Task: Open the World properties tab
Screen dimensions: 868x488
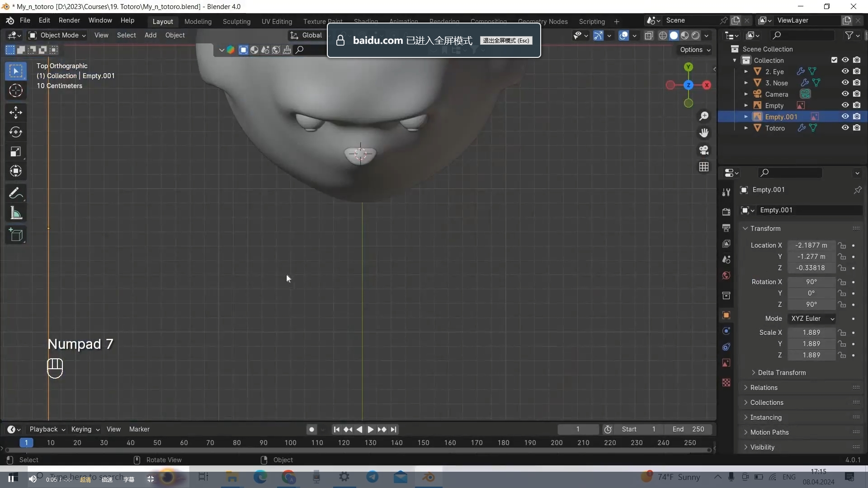Action: tap(726, 276)
